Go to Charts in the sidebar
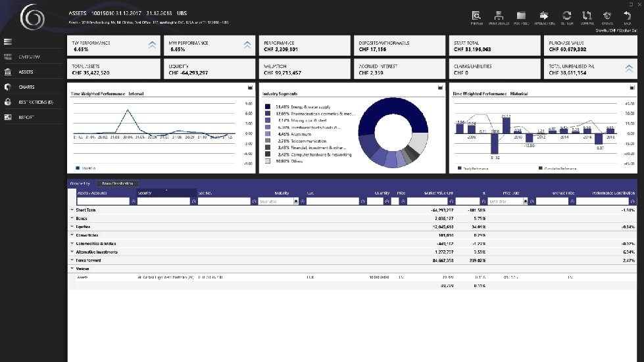This screenshot has height=362, width=644. click(27, 87)
